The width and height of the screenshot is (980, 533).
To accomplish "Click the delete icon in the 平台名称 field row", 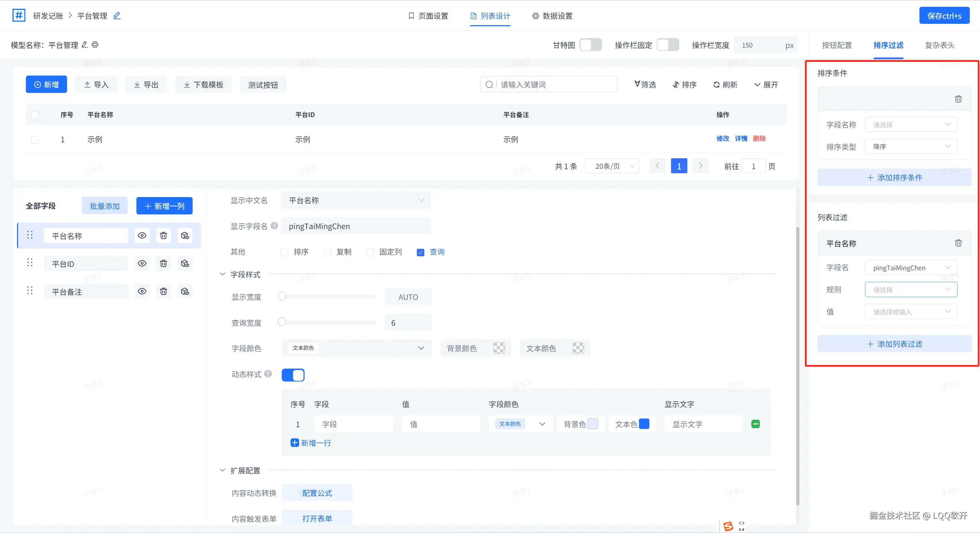I will tap(163, 236).
